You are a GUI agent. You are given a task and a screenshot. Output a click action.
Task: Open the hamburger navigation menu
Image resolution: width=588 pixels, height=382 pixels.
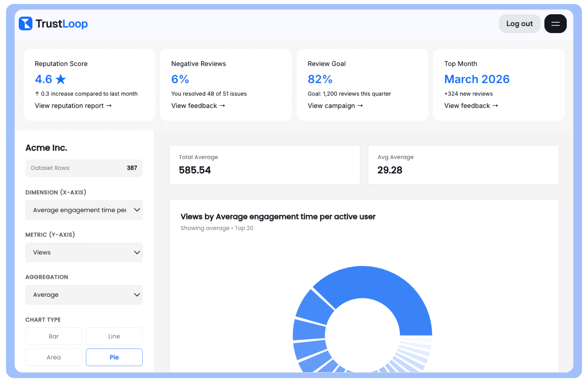555,23
